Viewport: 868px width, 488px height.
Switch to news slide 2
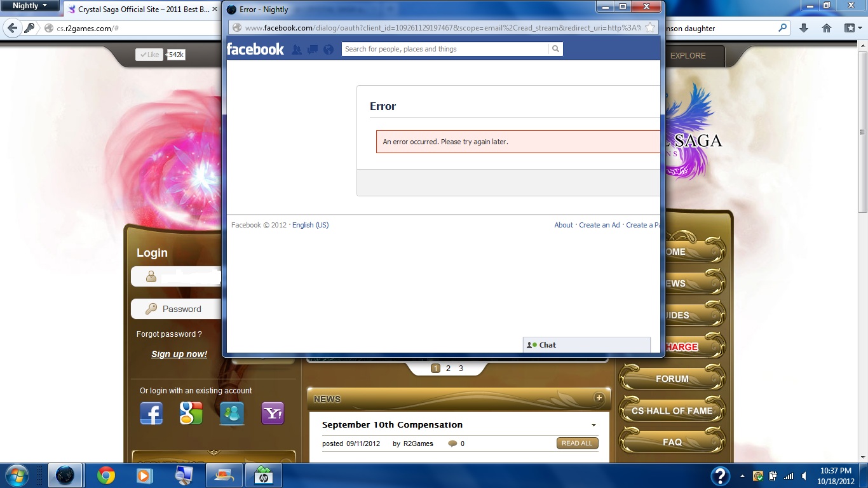click(x=448, y=368)
